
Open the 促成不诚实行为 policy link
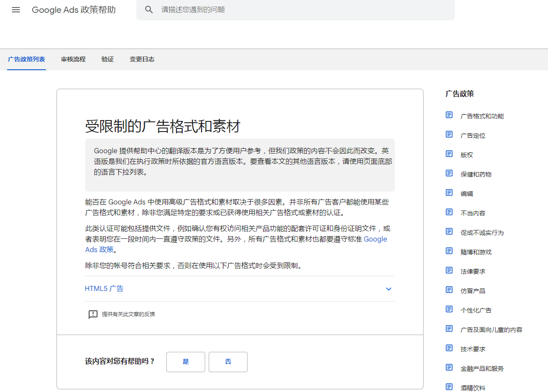[482, 233]
